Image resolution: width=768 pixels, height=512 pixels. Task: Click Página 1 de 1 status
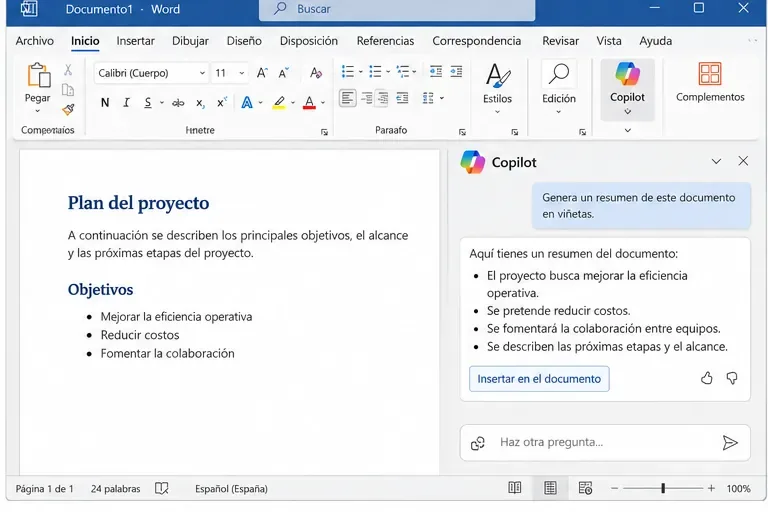pyautogui.click(x=45, y=488)
